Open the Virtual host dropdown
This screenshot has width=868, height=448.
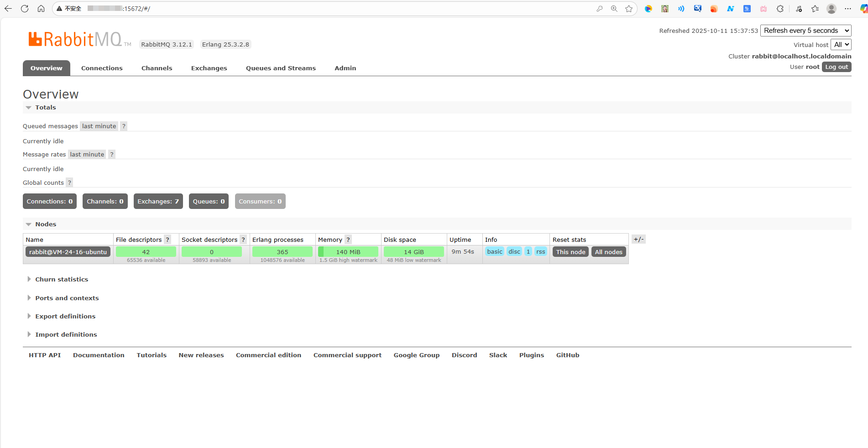tap(841, 45)
